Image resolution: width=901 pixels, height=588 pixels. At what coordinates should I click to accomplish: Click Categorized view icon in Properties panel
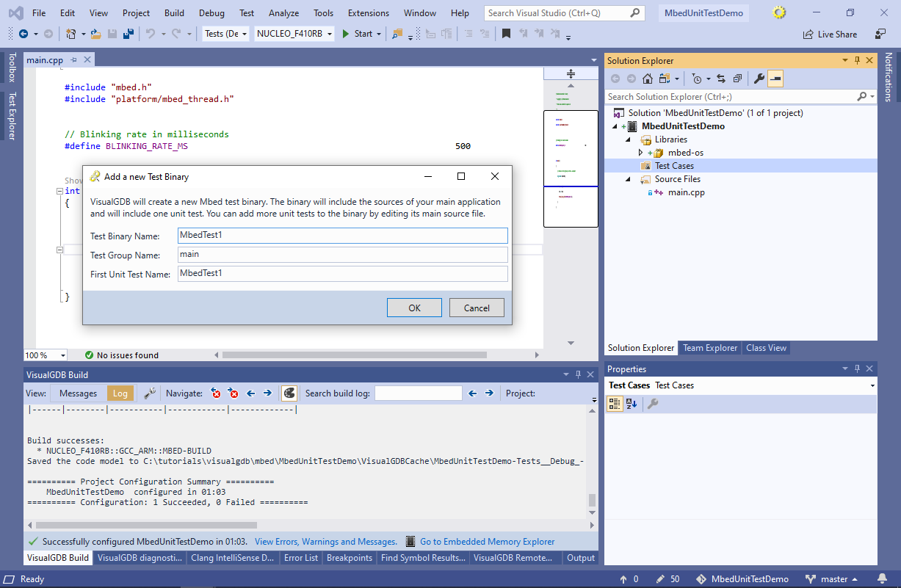click(x=615, y=404)
